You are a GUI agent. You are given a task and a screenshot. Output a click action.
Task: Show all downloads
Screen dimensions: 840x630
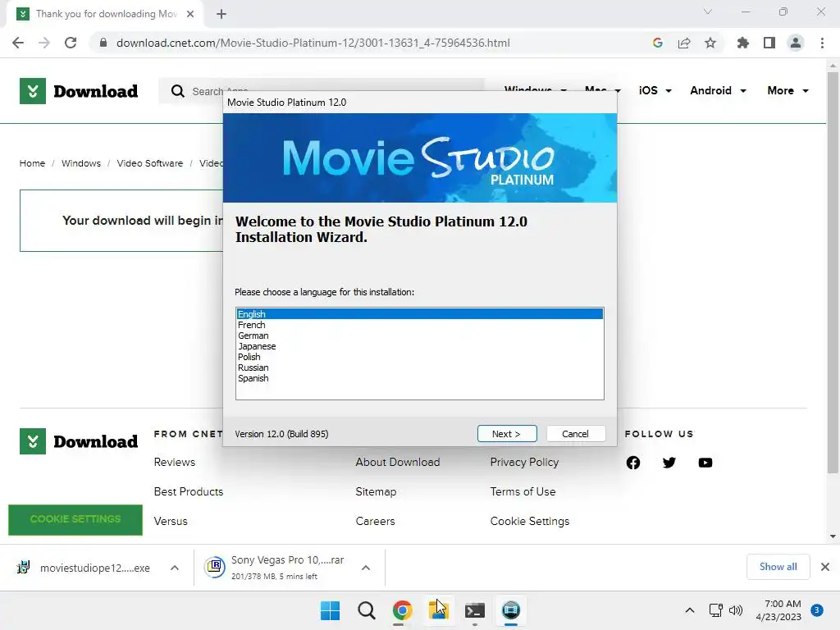(x=778, y=567)
